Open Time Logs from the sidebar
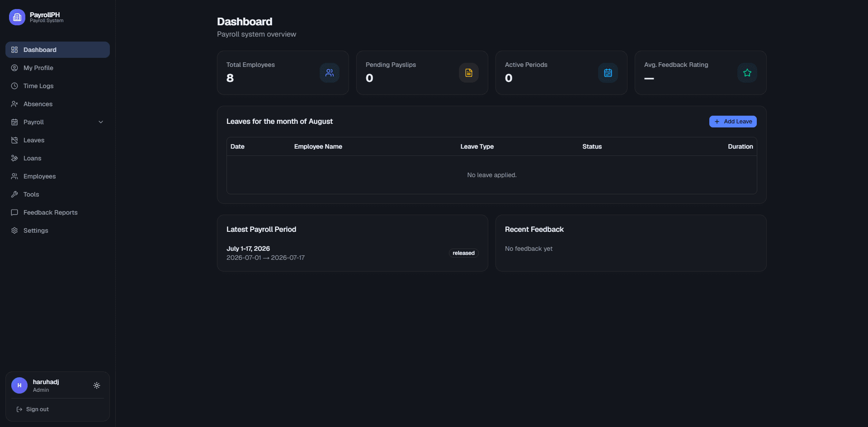Screen dimensions: 868x427 pos(57,86)
